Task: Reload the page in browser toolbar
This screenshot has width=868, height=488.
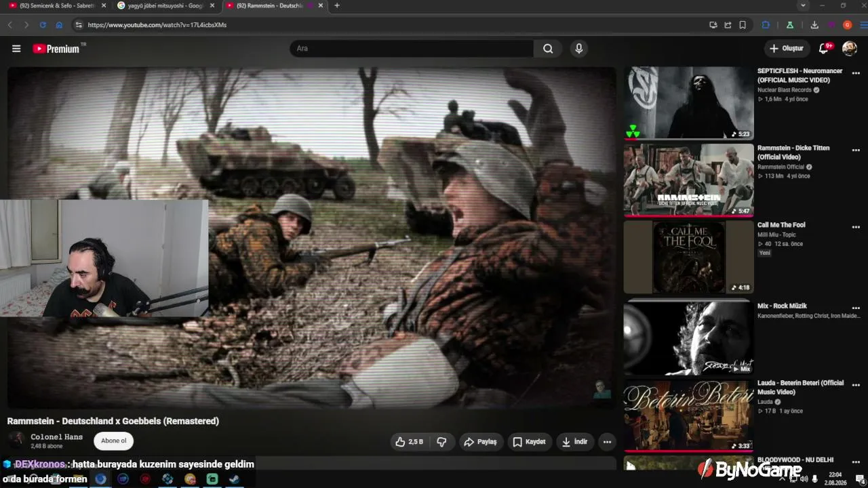Action: [43, 25]
